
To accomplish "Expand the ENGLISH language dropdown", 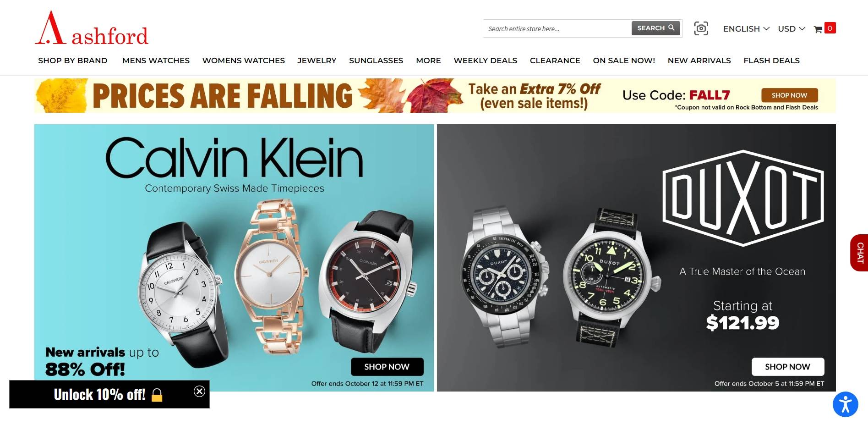I will [746, 29].
